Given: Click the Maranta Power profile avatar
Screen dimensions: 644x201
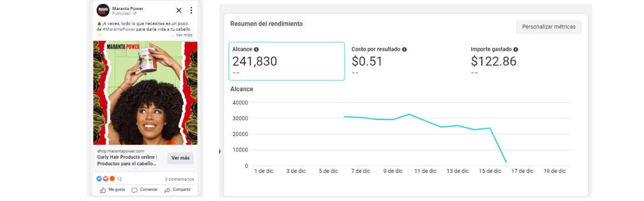Looking at the screenshot, I should (103, 10).
